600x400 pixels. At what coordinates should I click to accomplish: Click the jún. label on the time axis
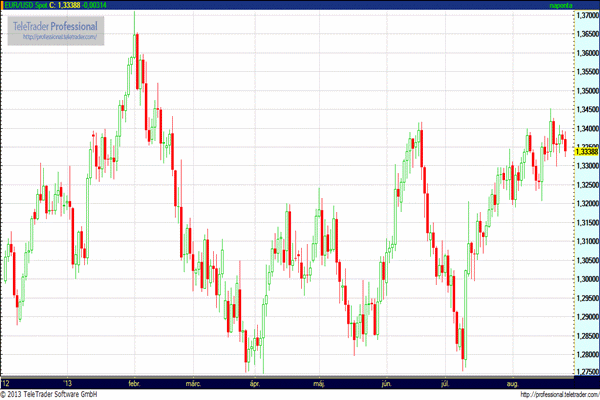(386, 383)
